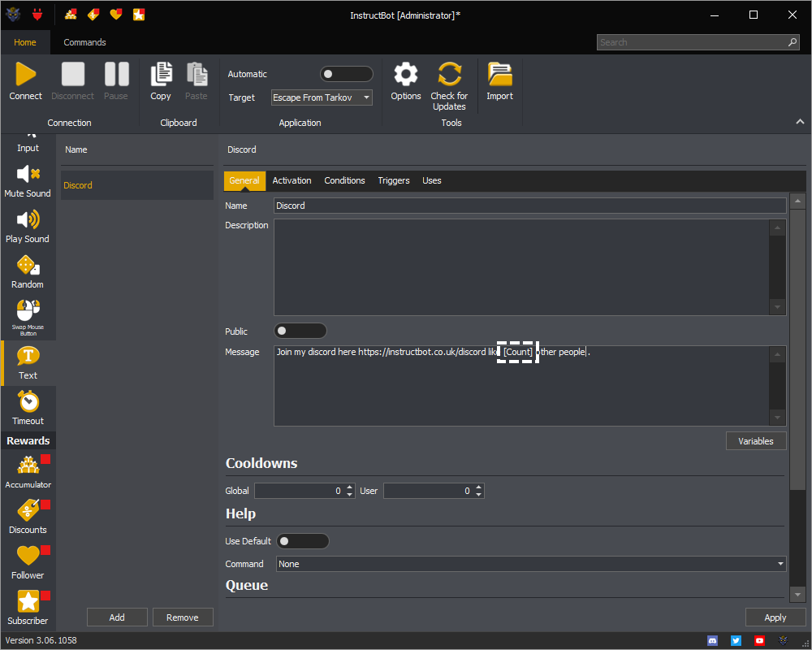Increase the Global cooldown value
The height and width of the screenshot is (650, 812).
(350, 487)
